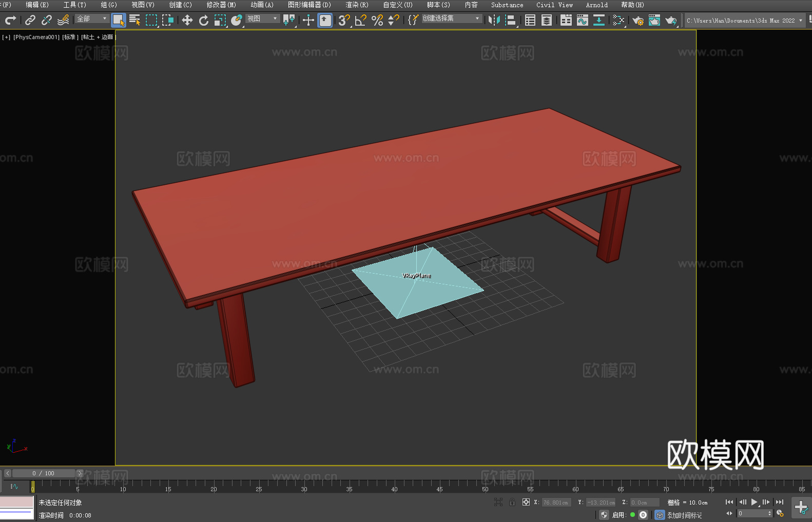Viewport: 812px width, 522px height.
Task: Click the Redo arrow icon
Action: [10, 20]
